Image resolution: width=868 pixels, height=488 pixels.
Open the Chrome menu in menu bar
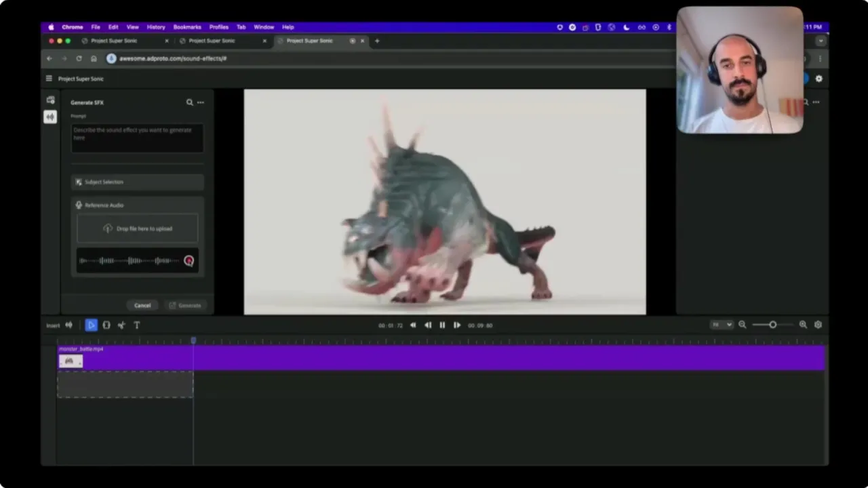[73, 27]
